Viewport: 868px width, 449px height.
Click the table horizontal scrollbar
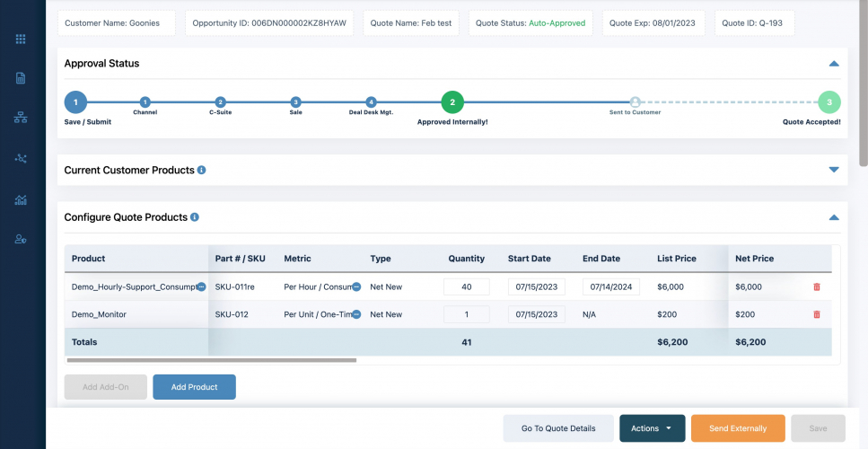[212, 360]
